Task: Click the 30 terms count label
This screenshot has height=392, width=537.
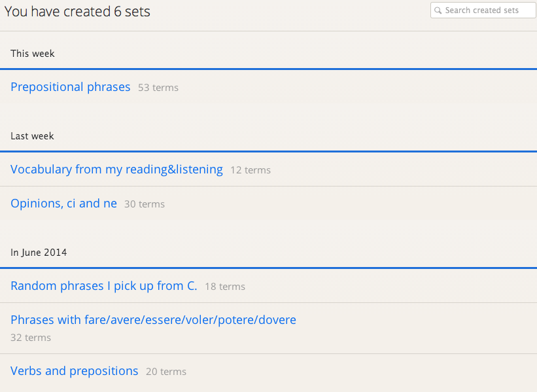Action: [145, 204]
